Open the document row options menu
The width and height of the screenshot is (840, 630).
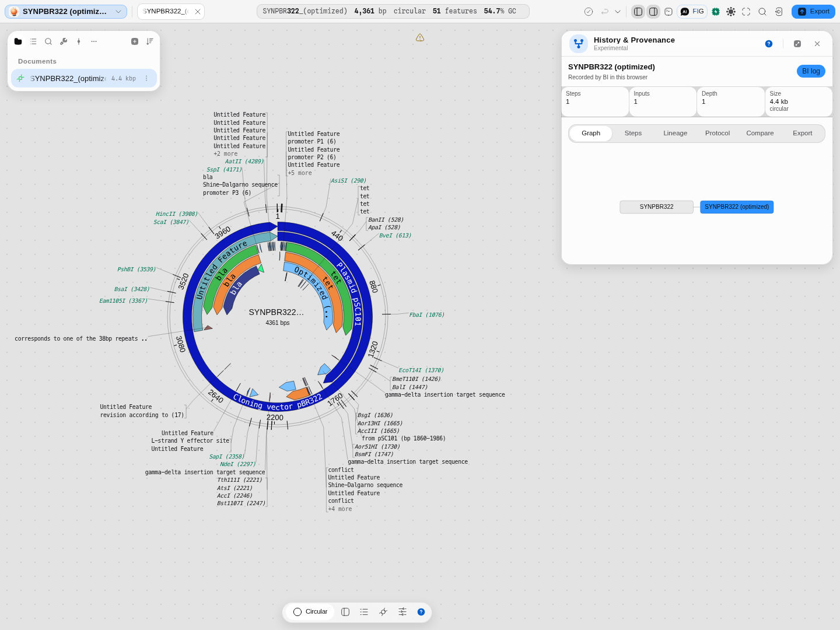[x=146, y=79]
